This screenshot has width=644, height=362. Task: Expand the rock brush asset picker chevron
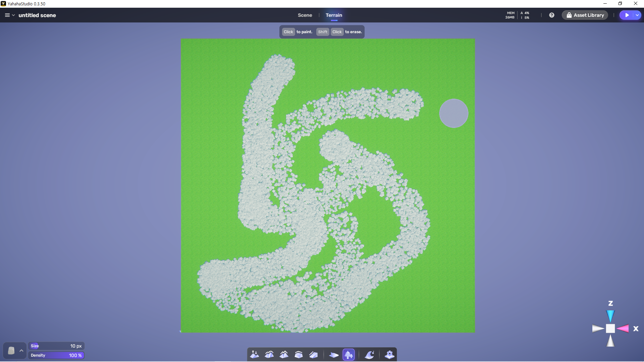click(21, 351)
